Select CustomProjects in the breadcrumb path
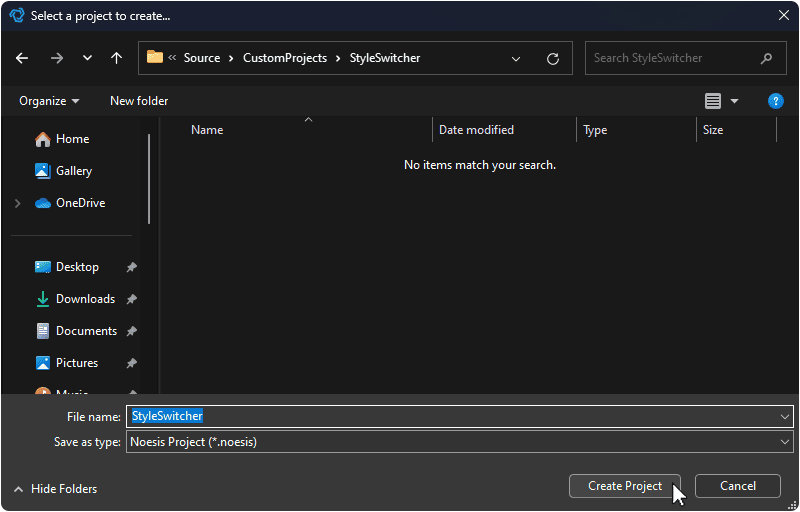 pos(285,58)
